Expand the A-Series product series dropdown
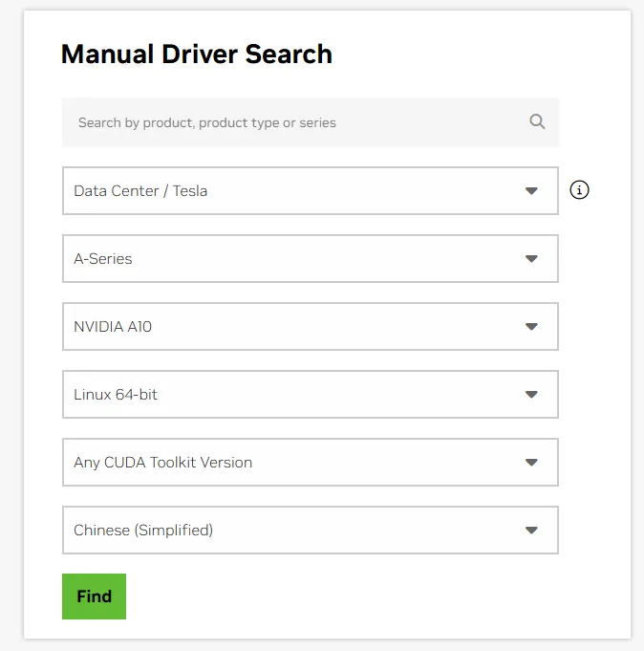Image resolution: width=644 pixels, height=651 pixels. pyautogui.click(x=311, y=259)
